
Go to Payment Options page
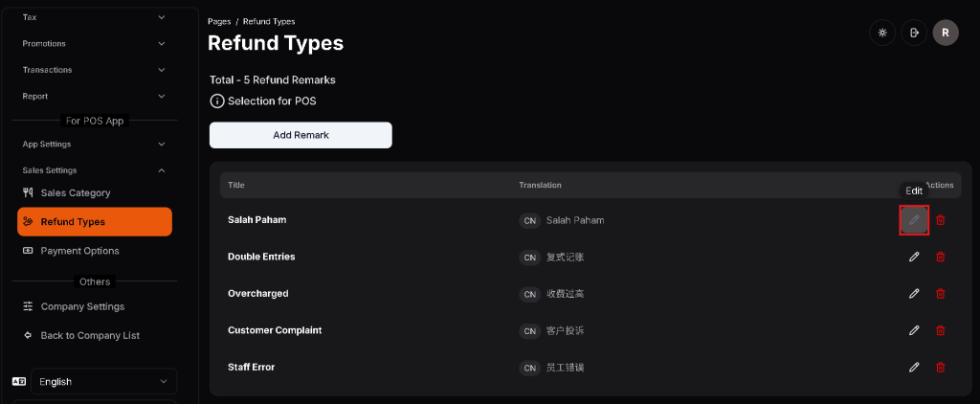pos(79,251)
